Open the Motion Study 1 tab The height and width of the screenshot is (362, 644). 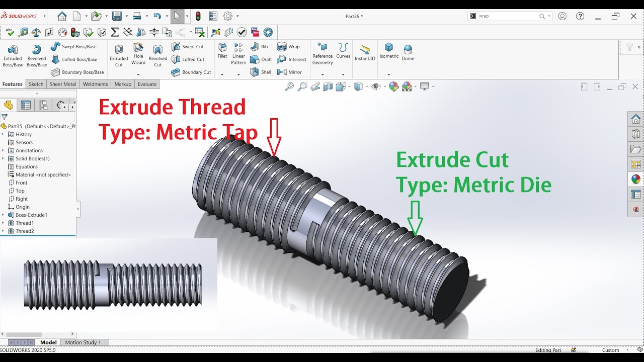(x=83, y=342)
